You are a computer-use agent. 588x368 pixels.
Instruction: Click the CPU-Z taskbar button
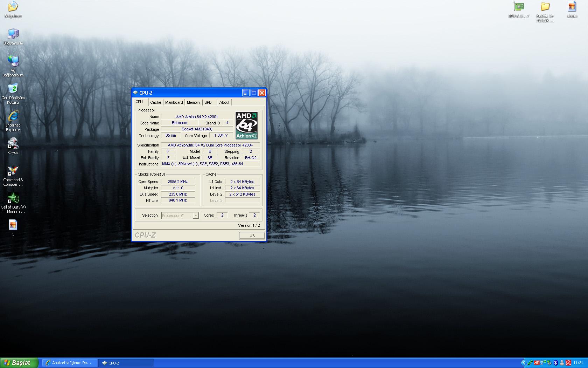(126, 363)
